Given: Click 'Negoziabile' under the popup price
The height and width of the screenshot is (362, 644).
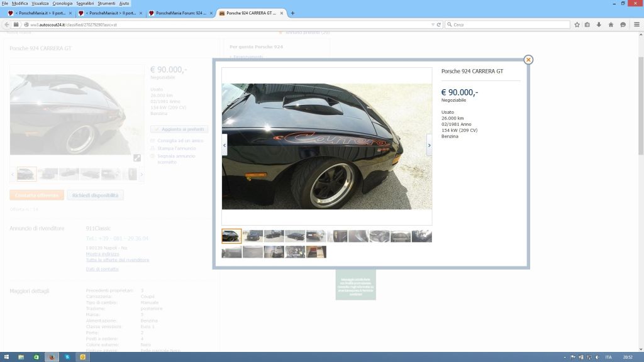Looking at the screenshot, I should click(x=454, y=100).
